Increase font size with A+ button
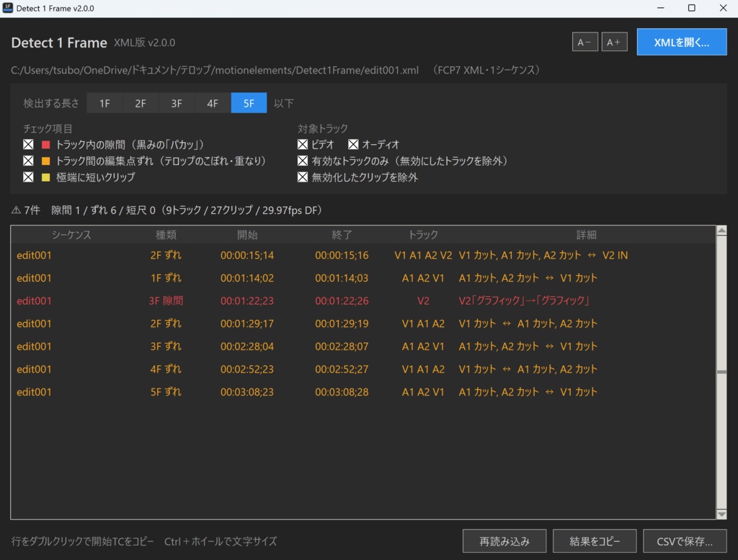The width and height of the screenshot is (738, 560). tap(614, 43)
